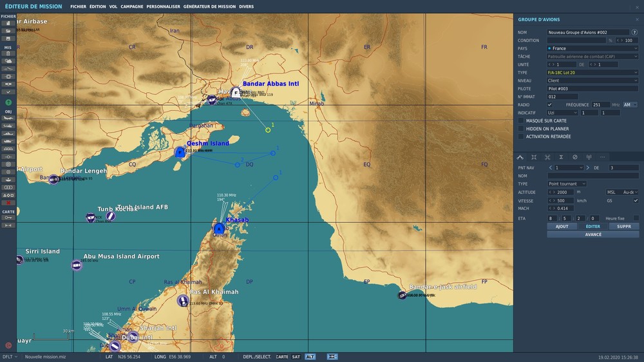The height and width of the screenshot is (362, 644).
Task: Select the airplane group placement tool
Action: (8, 118)
